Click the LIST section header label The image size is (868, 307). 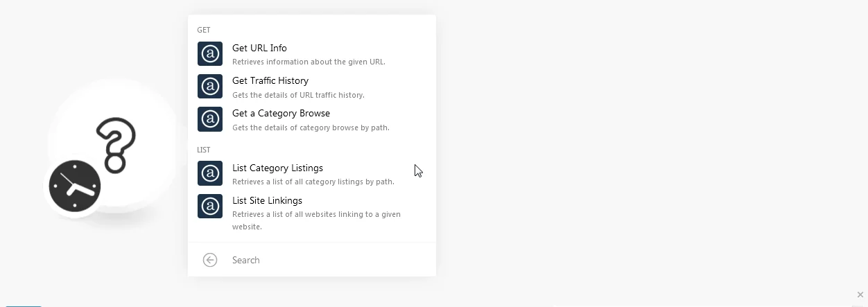coord(204,150)
